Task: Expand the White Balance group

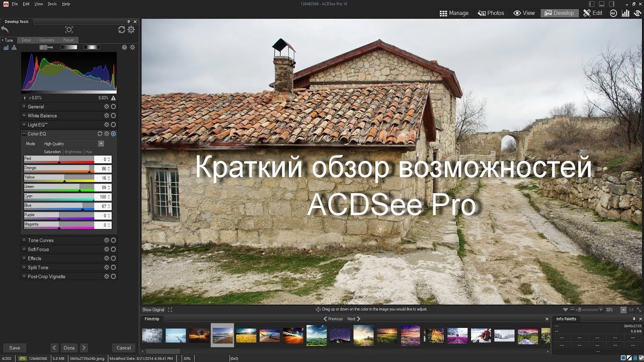Action: click(x=24, y=116)
